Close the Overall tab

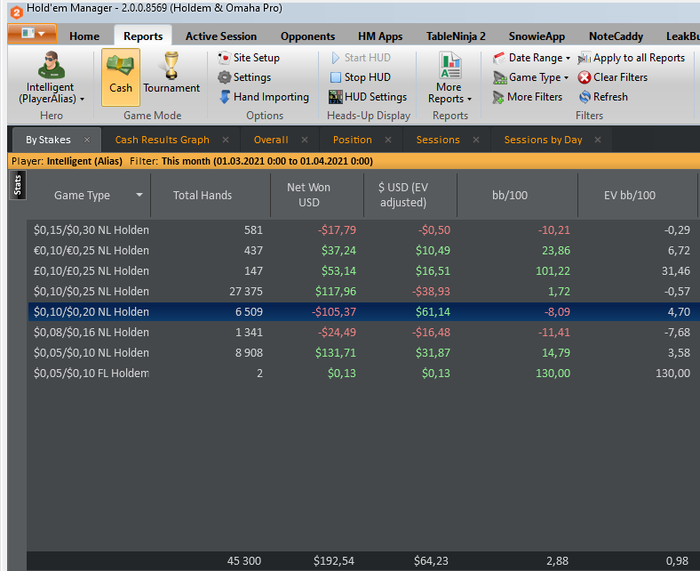[x=304, y=140]
